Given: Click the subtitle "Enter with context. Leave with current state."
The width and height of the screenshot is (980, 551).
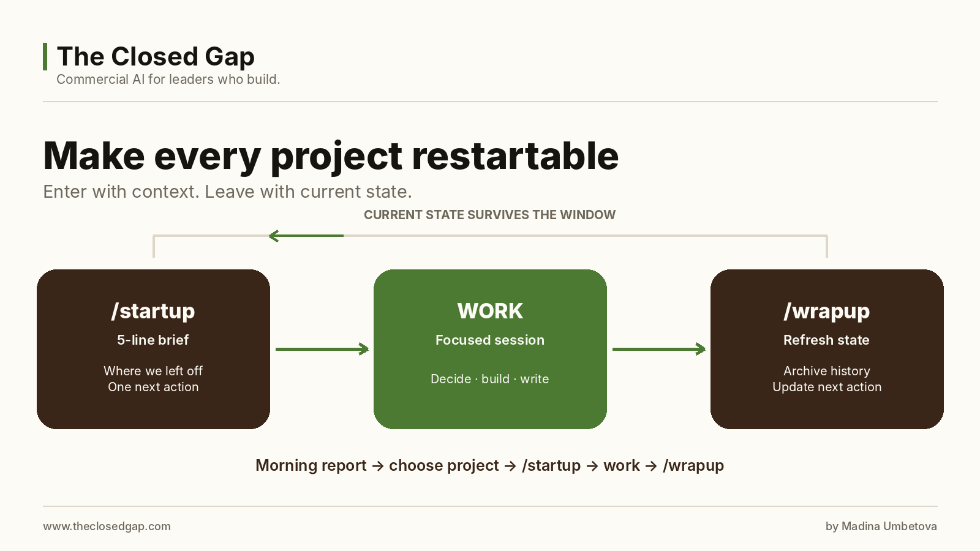Looking at the screenshot, I should tap(227, 192).
